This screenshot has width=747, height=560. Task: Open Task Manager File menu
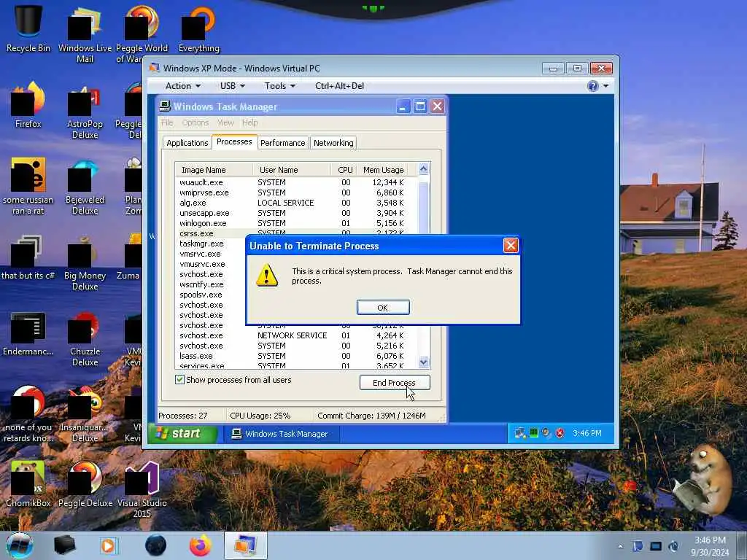(167, 122)
